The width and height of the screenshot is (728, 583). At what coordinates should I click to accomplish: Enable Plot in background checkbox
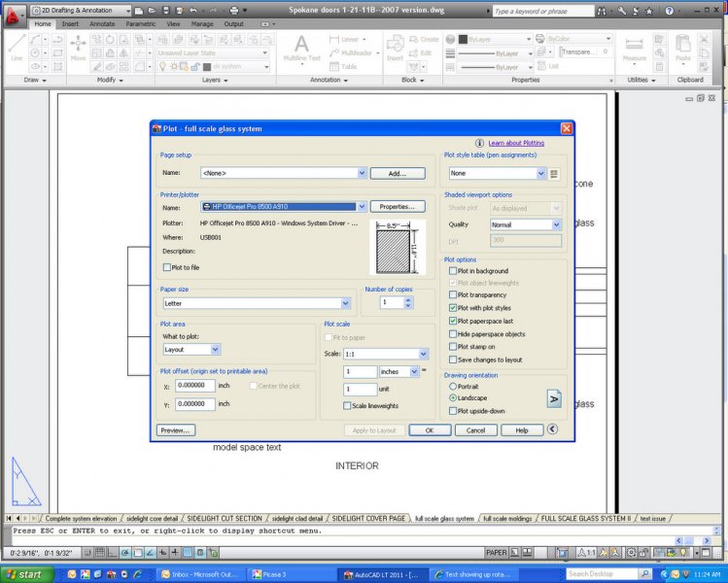coord(453,271)
